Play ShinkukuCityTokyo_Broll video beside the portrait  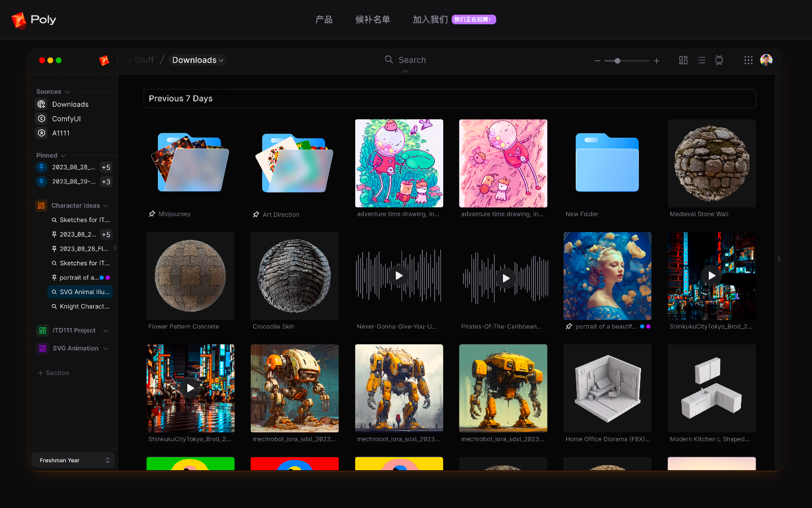712,275
